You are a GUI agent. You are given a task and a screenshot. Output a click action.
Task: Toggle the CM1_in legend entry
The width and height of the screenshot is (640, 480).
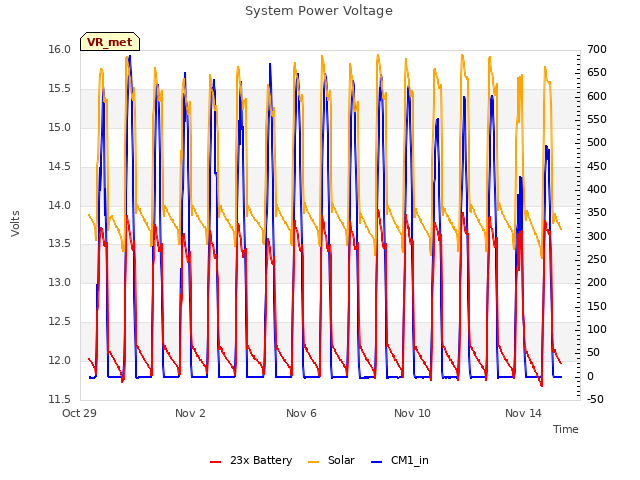click(x=400, y=460)
